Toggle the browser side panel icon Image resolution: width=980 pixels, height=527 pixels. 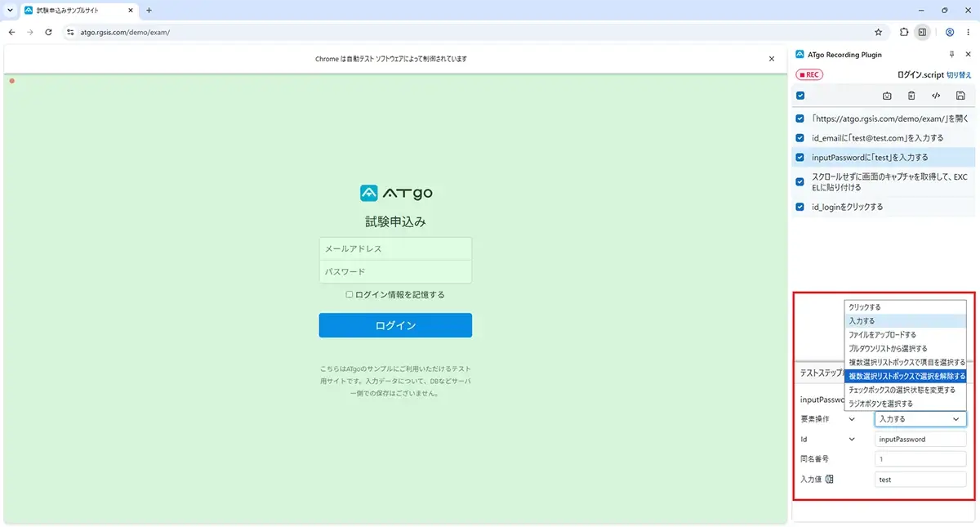922,33
